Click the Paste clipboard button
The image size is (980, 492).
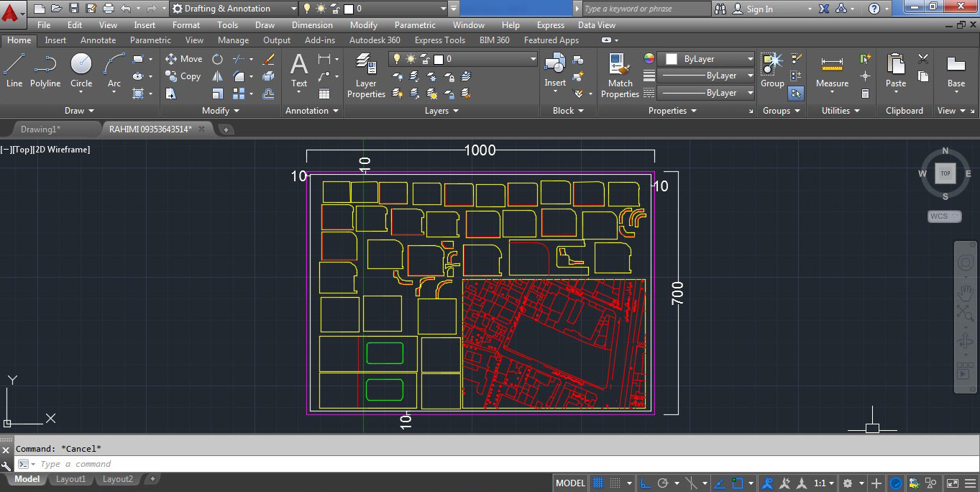point(896,71)
